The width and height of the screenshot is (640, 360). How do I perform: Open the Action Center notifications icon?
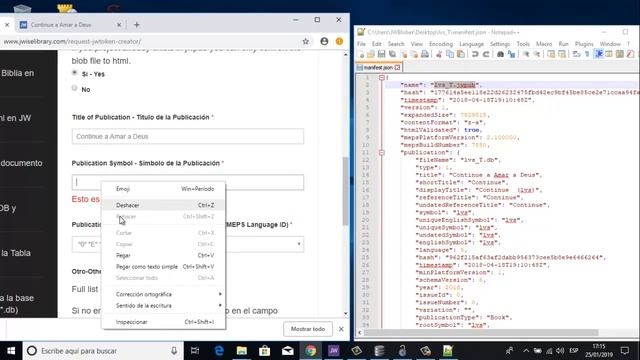(625, 351)
